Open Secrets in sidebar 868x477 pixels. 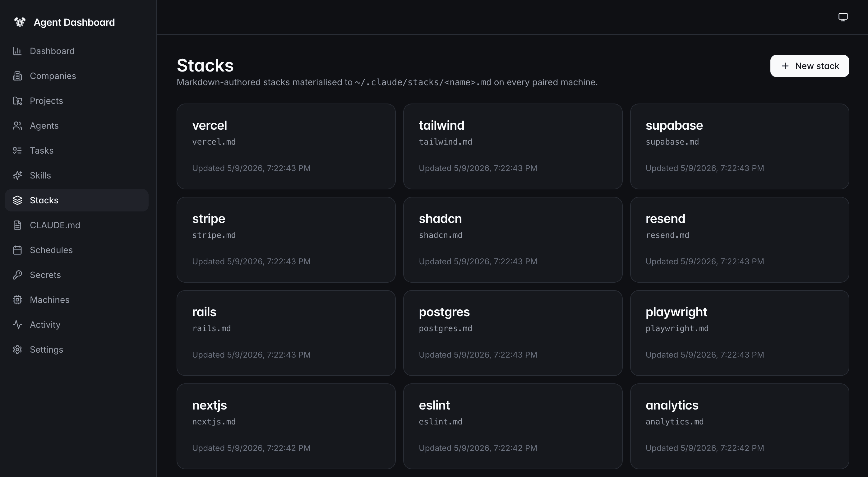point(77,275)
